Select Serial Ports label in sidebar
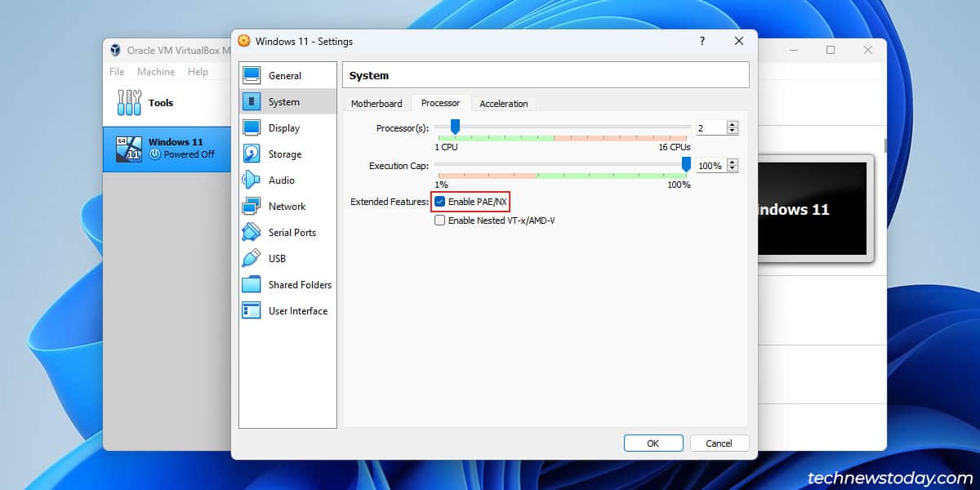The width and height of the screenshot is (980, 490). pyautogui.click(x=292, y=233)
